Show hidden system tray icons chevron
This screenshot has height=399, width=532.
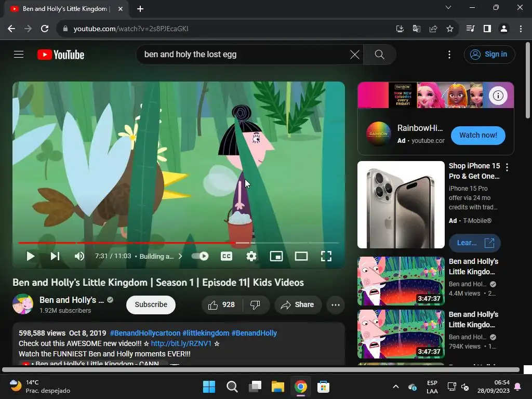(395, 387)
